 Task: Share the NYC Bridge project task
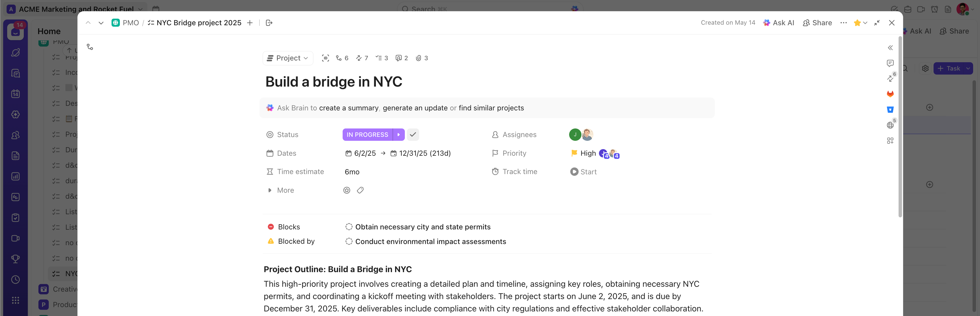point(817,22)
